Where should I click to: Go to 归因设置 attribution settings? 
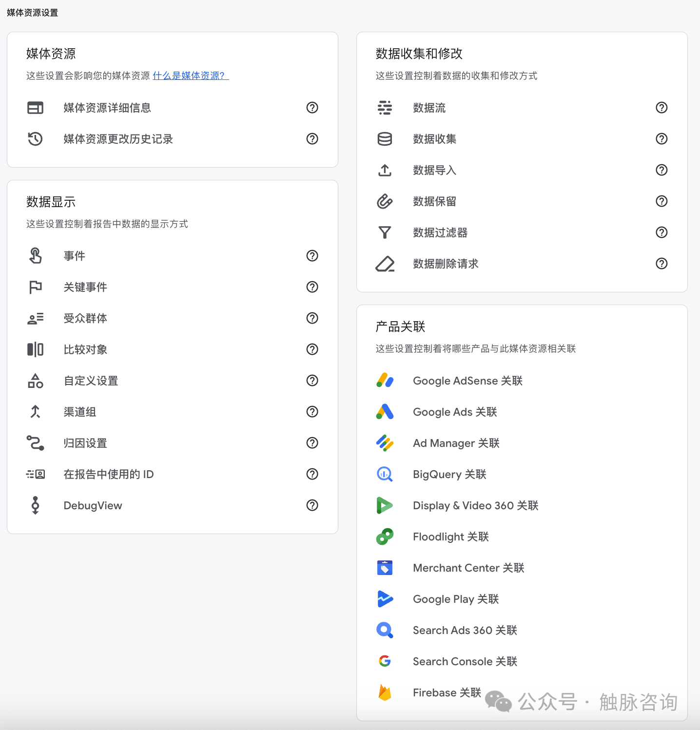click(85, 443)
